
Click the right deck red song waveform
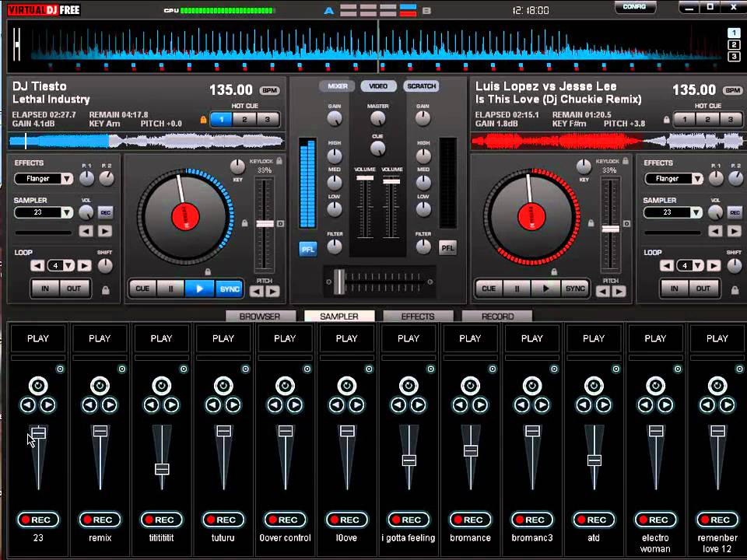(607, 142)
